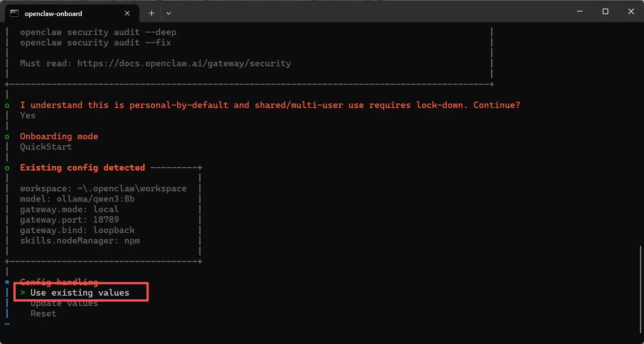Select the Reset config option
Viewport: 644px width, 344px height.
click(43, 313)
